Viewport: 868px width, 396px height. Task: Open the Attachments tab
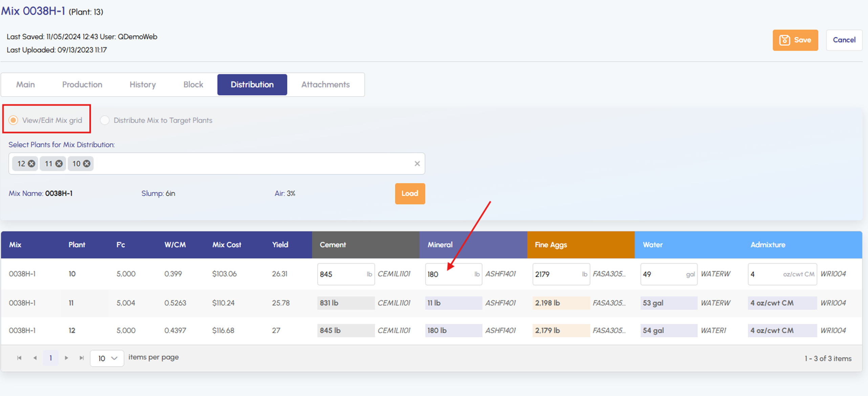pyautogui.click(x=325, y=84)
